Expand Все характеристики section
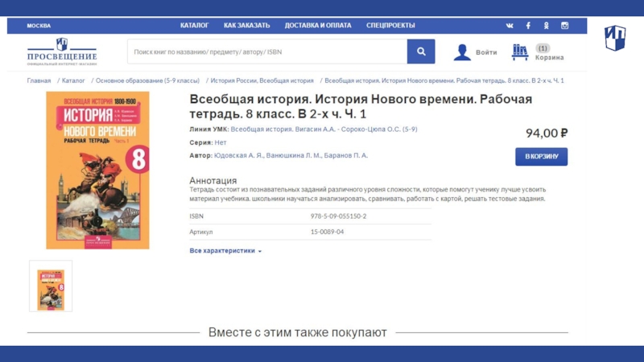Screen dimensions: 644x362 point(225,251)
